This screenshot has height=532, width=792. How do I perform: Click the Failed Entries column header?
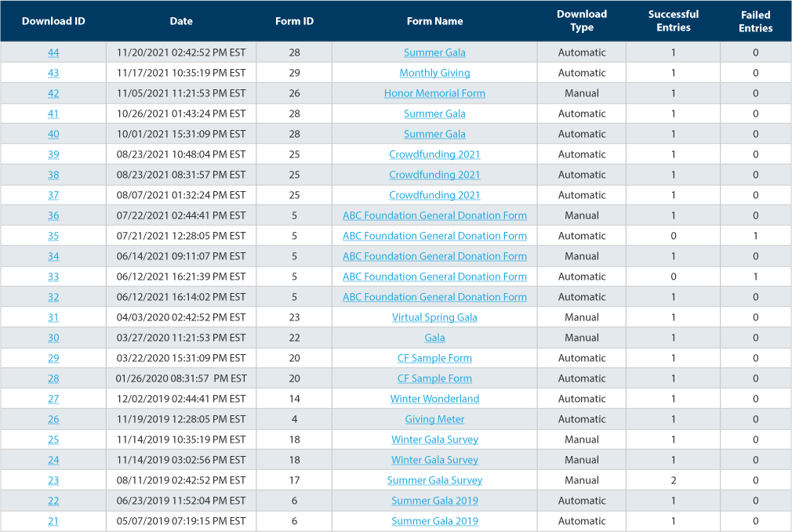[x=756, y=21]
